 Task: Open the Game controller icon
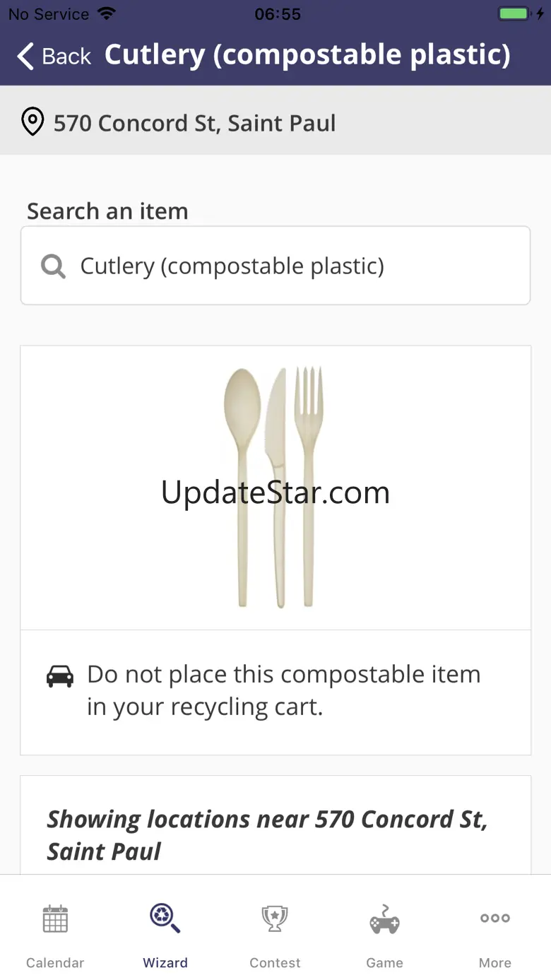[385, 919]
